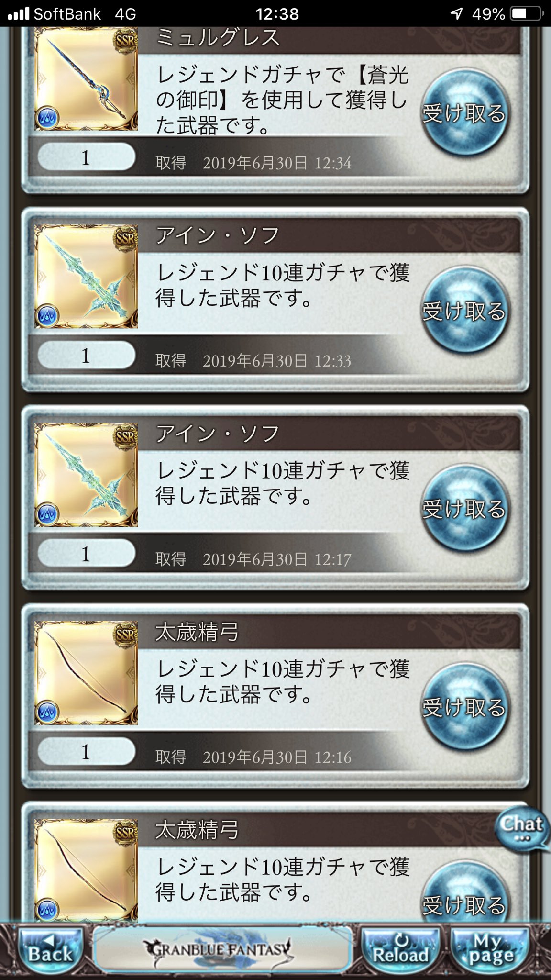Claim the ミュルグレス weapon with 受け取る

click(464, 112)
